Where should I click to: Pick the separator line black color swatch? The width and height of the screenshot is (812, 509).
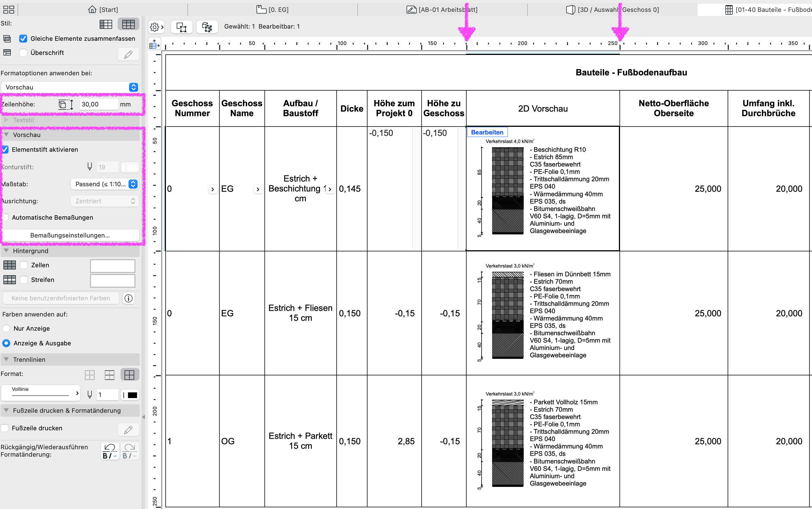(x=130, y=395)
